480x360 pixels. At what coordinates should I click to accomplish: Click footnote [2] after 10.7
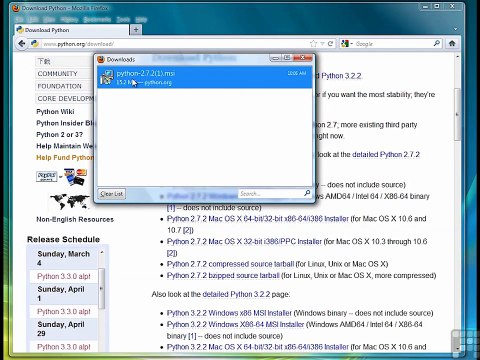tap(188, 230)
